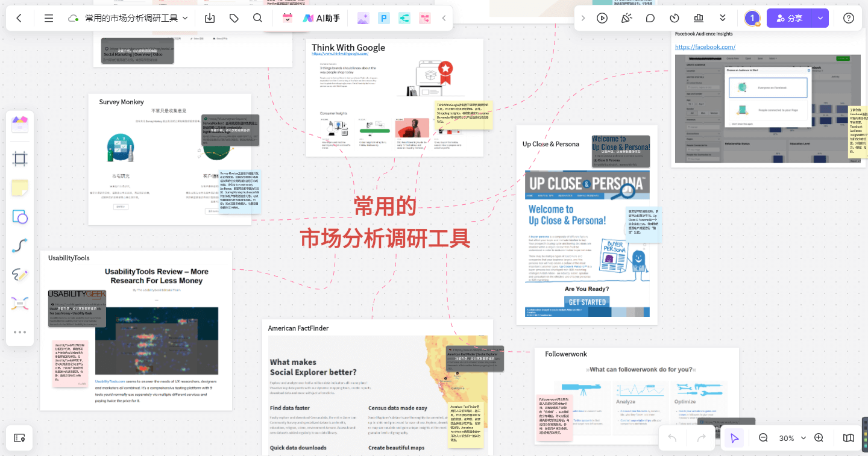This screenshot has width=868, height=456.
Task: Select the frame tool in sidebar
Action: pos(20,159)
